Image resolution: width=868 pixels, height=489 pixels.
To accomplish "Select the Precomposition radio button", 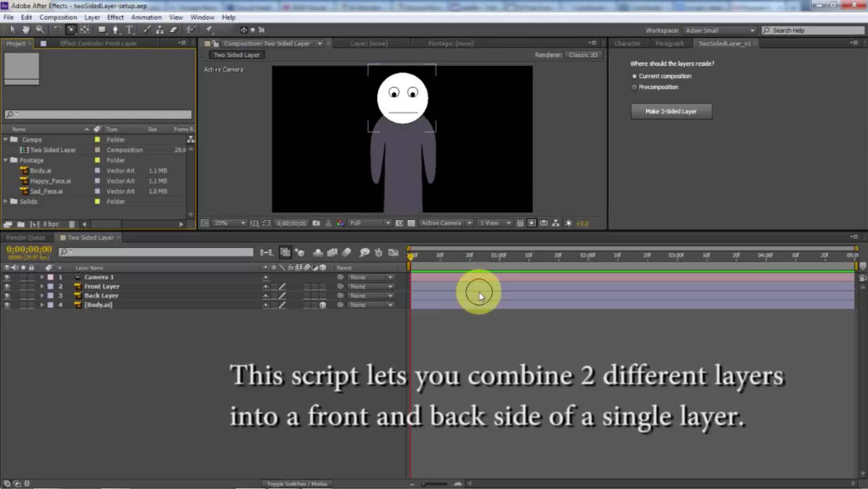I will click(634, 87).
